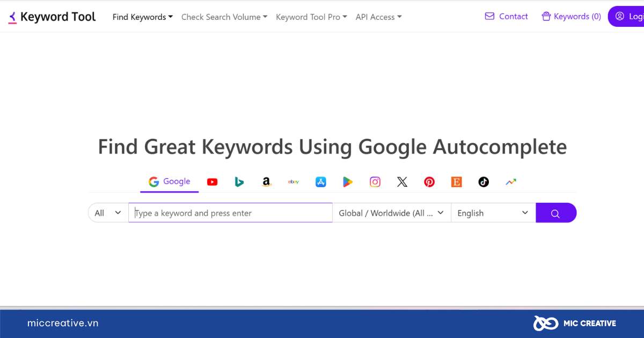Screen dimensions: 644x338
Task: Focus the keyword input field
Action: tap(231, 213)
